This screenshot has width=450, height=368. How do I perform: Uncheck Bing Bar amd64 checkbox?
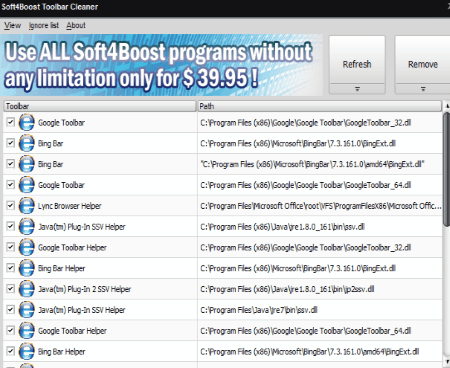10,164
